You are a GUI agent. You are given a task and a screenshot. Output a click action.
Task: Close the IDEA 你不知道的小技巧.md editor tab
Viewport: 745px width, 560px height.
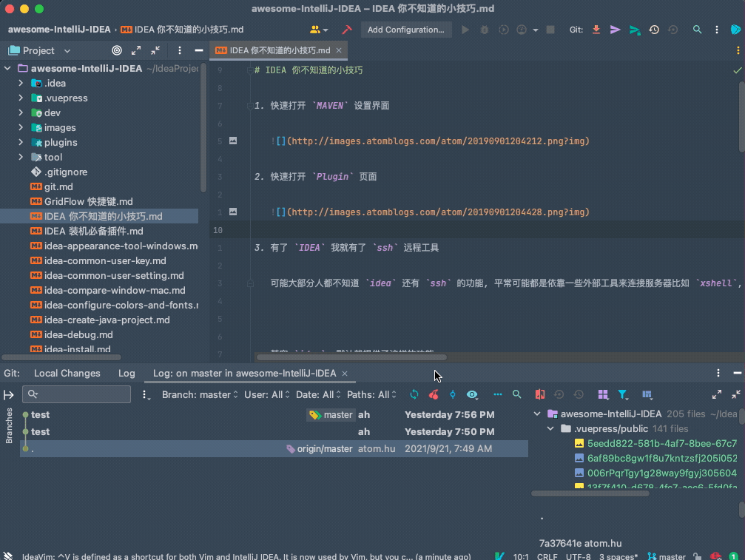click(339, 50)
